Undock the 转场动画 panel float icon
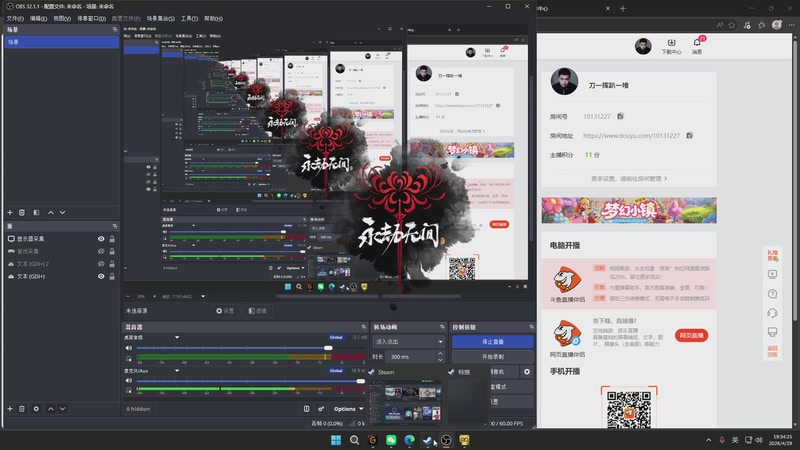 (442, 327)
